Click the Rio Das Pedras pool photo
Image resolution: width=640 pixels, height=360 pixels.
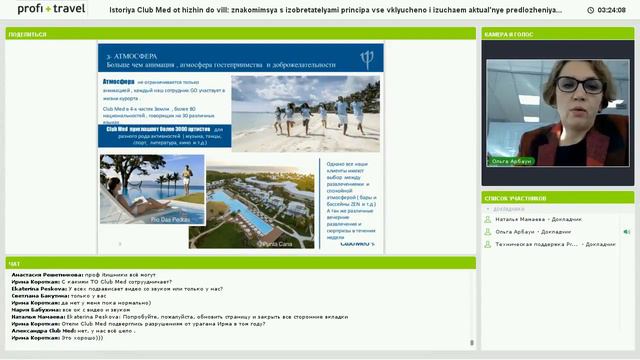pos(152,189)
